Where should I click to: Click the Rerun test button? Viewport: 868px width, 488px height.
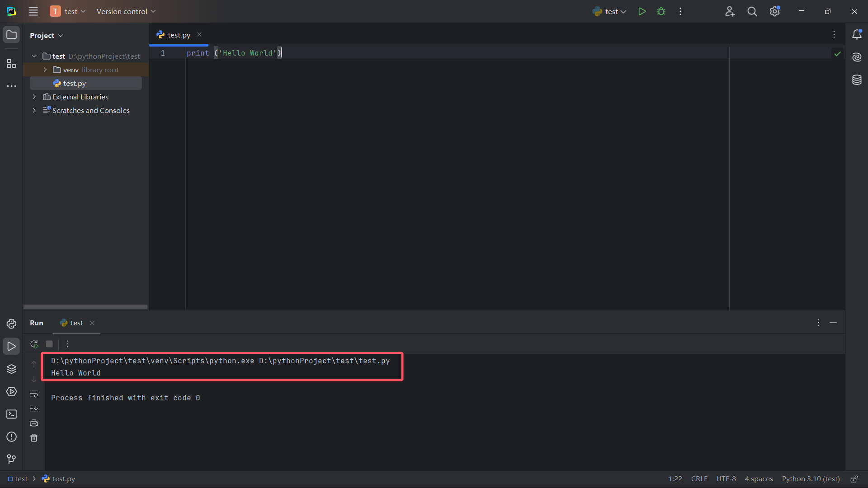(x=34, y=344)
